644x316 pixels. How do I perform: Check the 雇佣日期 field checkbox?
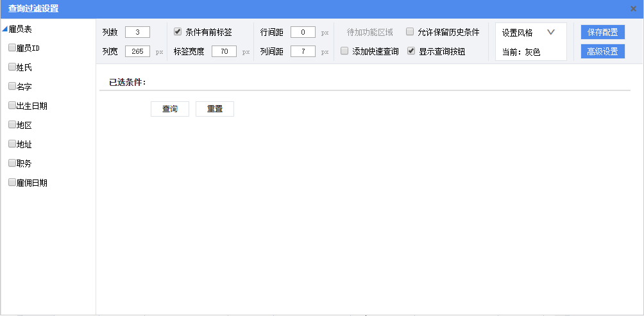pyautogui.click(x=12, y=182)
